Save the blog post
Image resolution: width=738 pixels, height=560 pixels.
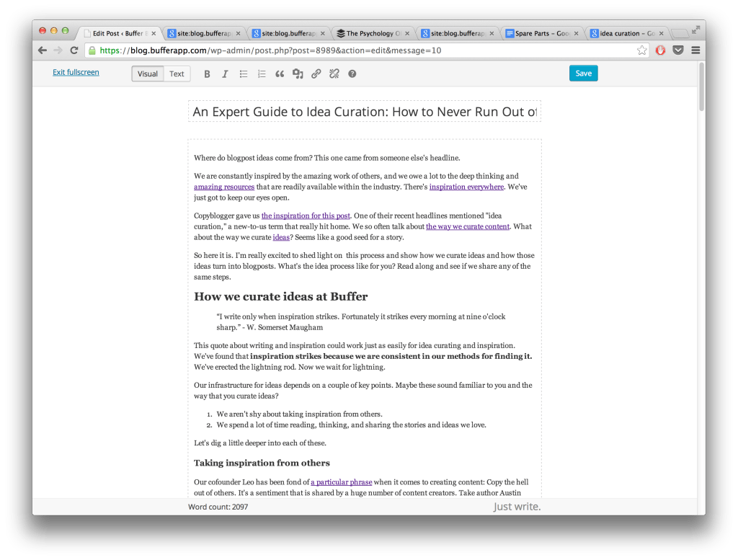[583, 73]
